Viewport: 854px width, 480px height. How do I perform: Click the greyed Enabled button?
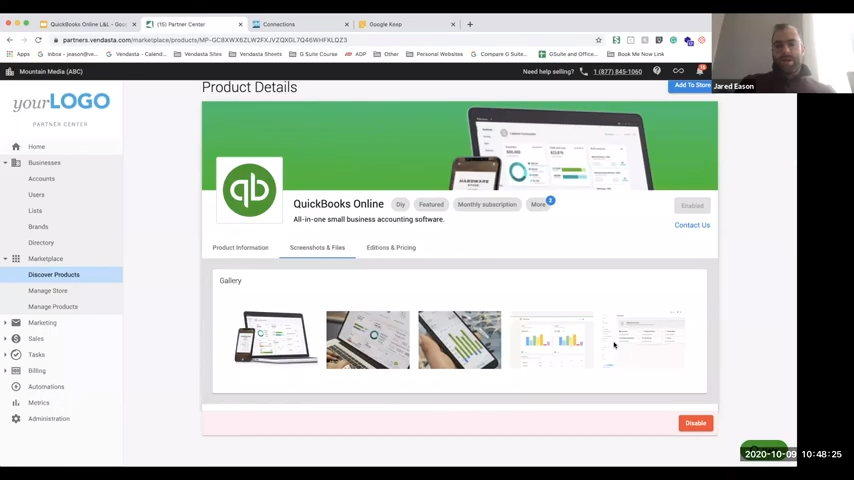tap(692, 206)
